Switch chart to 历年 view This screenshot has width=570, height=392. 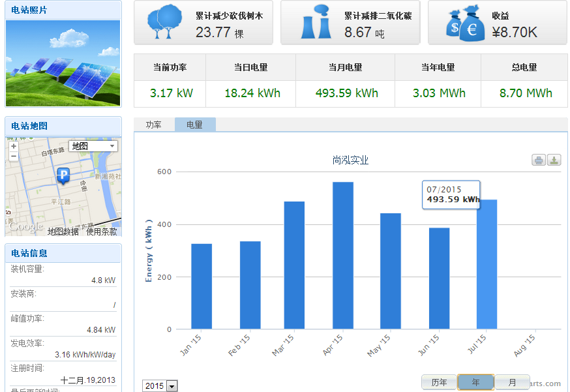439,382
